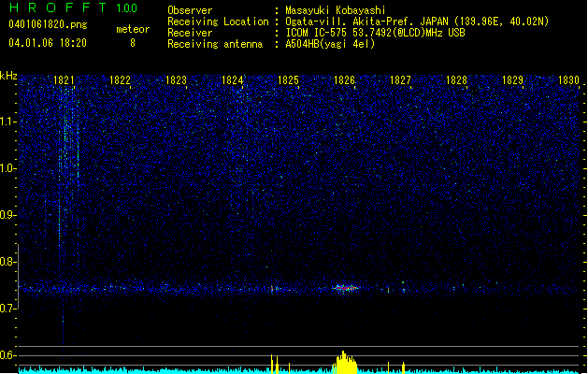Click the 0.9 kHz frequency label
This screenshot has width=588, height=374.
click(x=7, y=215)
